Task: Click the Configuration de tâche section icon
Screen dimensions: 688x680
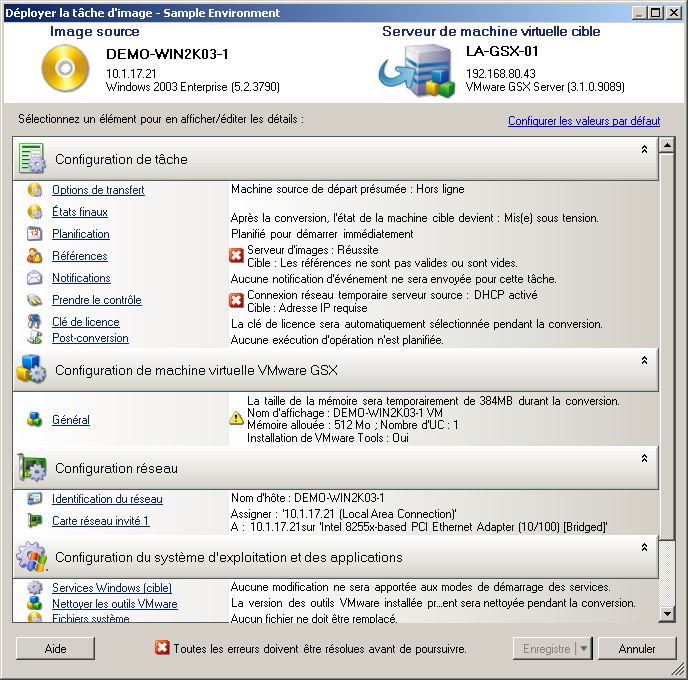Action: tap(32, 158)
